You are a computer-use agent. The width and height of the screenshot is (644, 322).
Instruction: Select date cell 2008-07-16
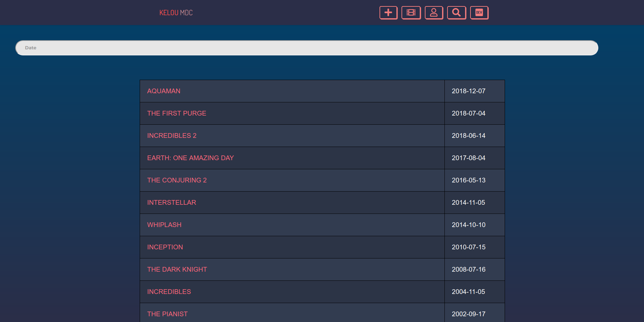(x=475, y=270)
